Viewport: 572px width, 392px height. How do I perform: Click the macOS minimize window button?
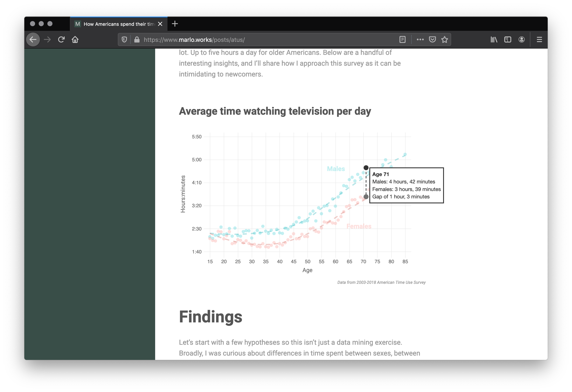41,24
